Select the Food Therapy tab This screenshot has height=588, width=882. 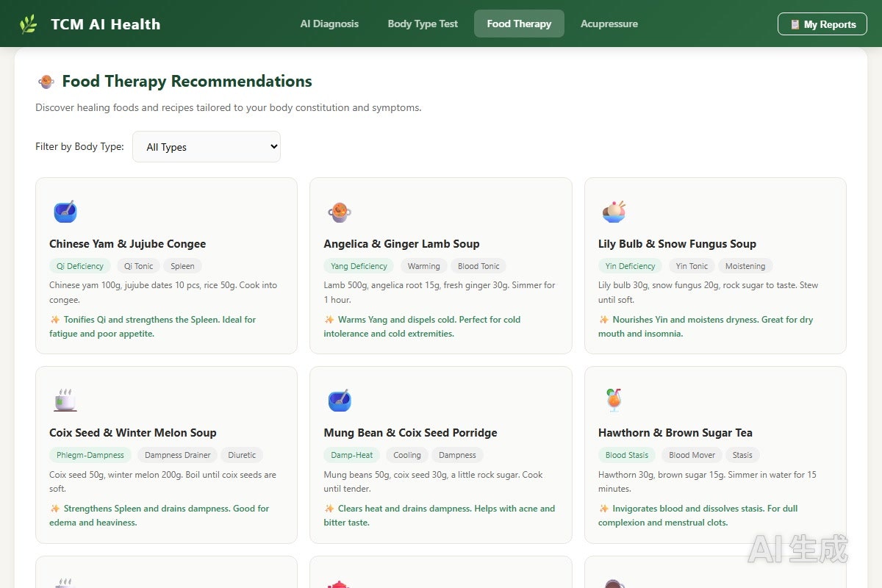tap(519, 24)
